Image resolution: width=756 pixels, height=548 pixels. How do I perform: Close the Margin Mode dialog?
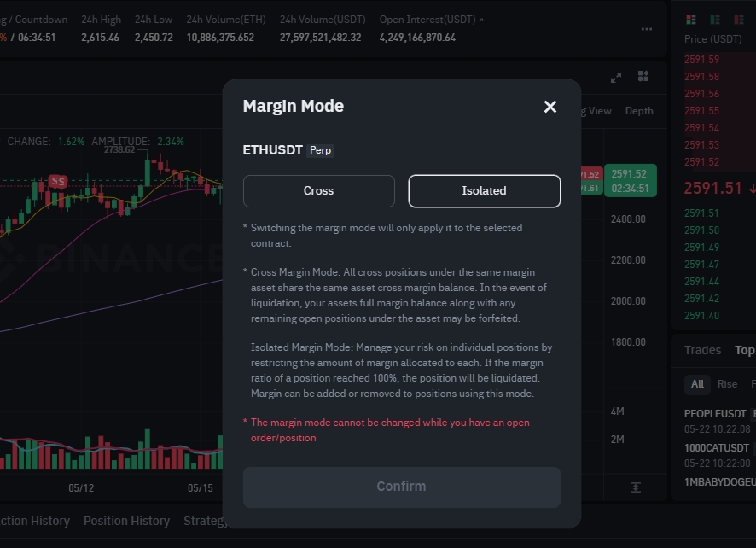point(550,107)
